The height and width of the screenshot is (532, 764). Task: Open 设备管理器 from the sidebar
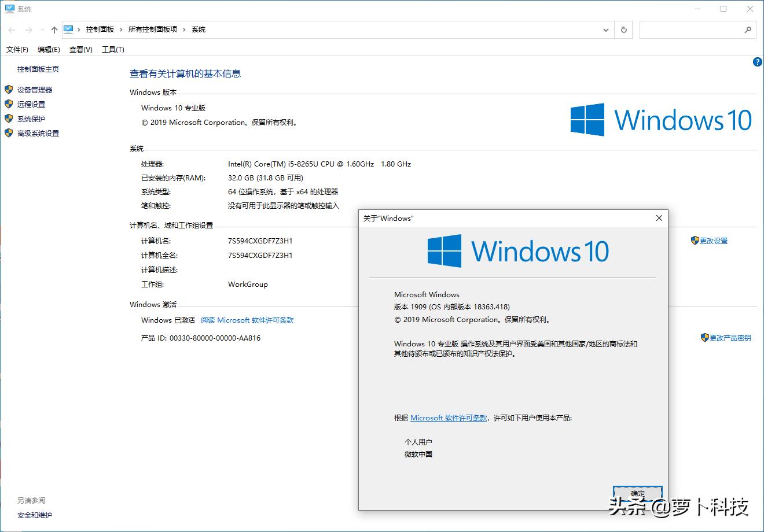pos(35,90)
